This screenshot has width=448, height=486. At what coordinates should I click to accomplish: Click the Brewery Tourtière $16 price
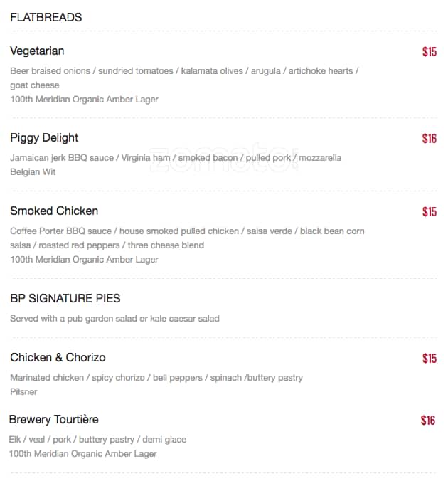[427, 421]
